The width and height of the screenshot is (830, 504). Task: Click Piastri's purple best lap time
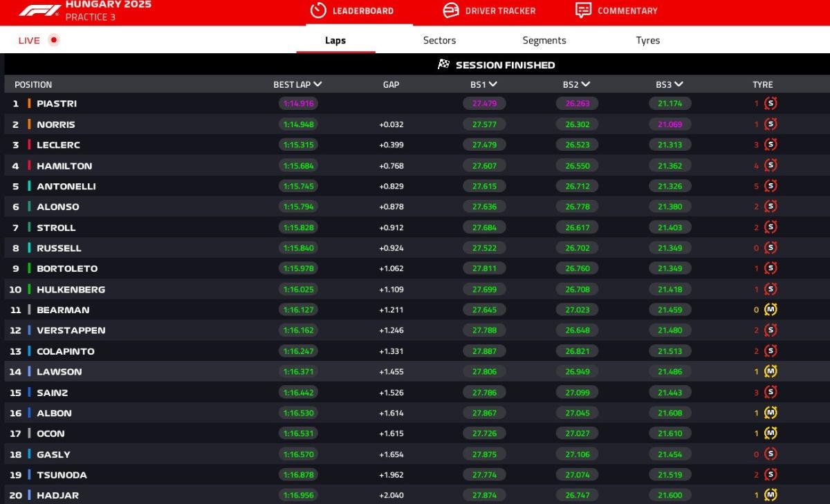click(298, 104)
